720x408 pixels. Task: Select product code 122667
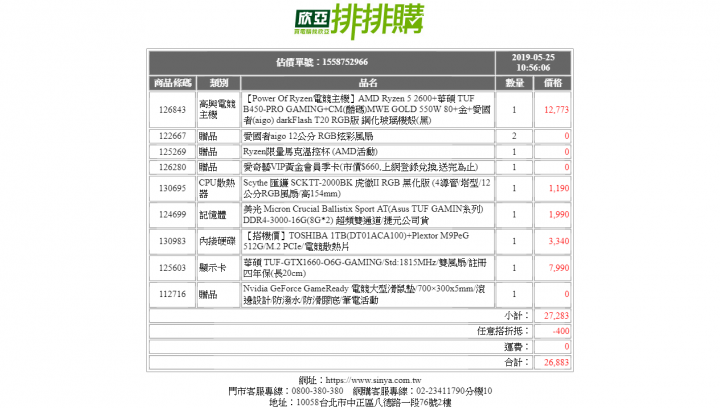[x=172, y=136]
